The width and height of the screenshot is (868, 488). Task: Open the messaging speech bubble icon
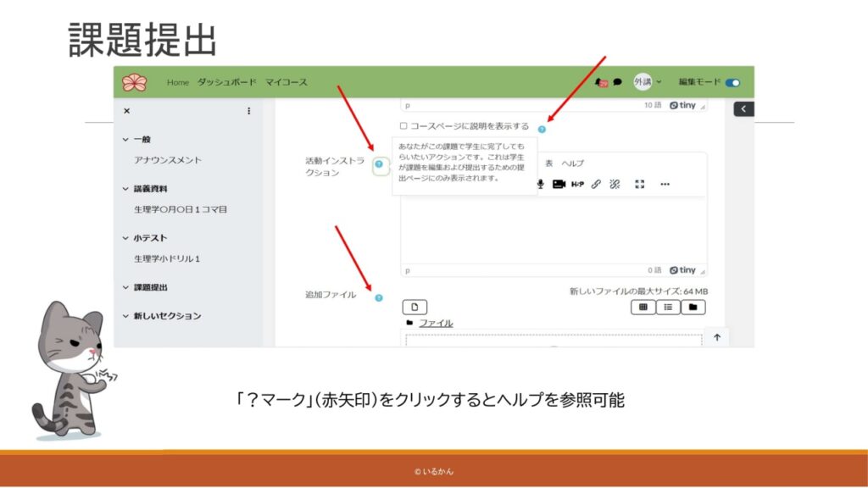tap(617, 82)
